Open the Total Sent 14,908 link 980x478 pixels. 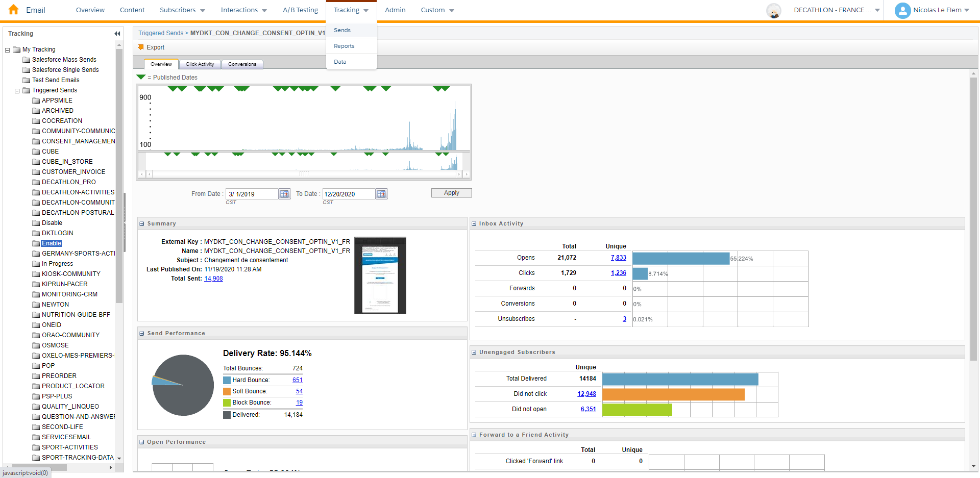click(213, 279)
